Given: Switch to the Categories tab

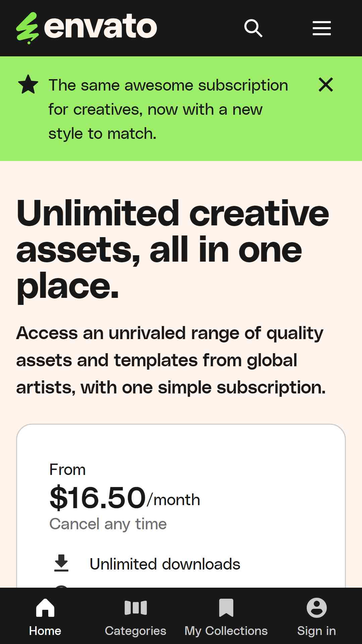Looking at the screenshot, I should [136, 631].
